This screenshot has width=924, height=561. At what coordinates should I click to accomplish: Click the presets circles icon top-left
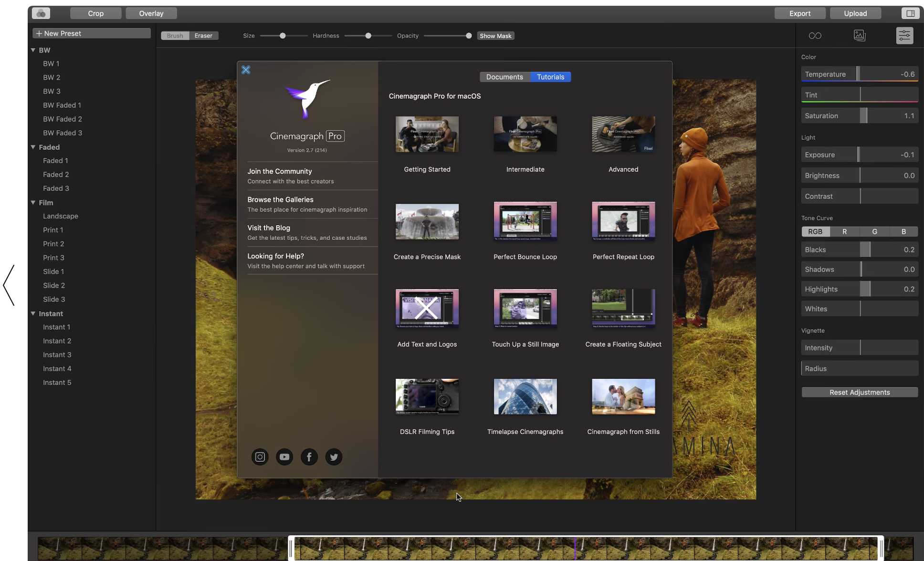coord(41,13)
